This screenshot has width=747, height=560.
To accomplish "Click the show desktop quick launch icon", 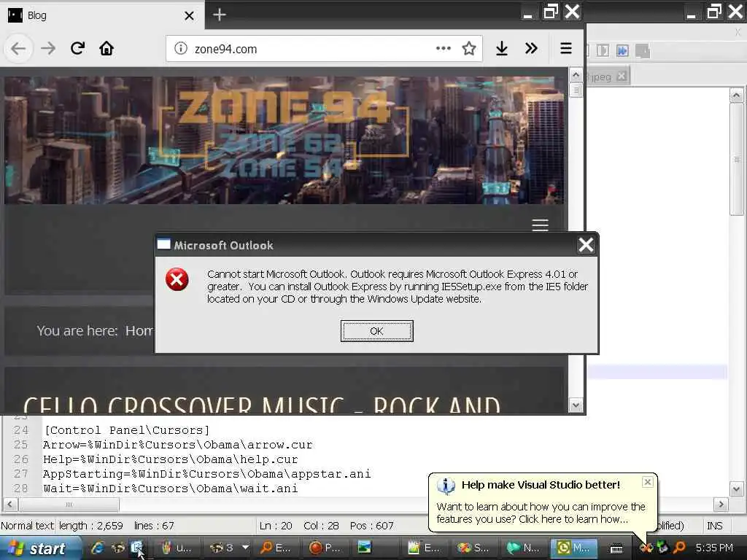I will [x=137, y=548].
